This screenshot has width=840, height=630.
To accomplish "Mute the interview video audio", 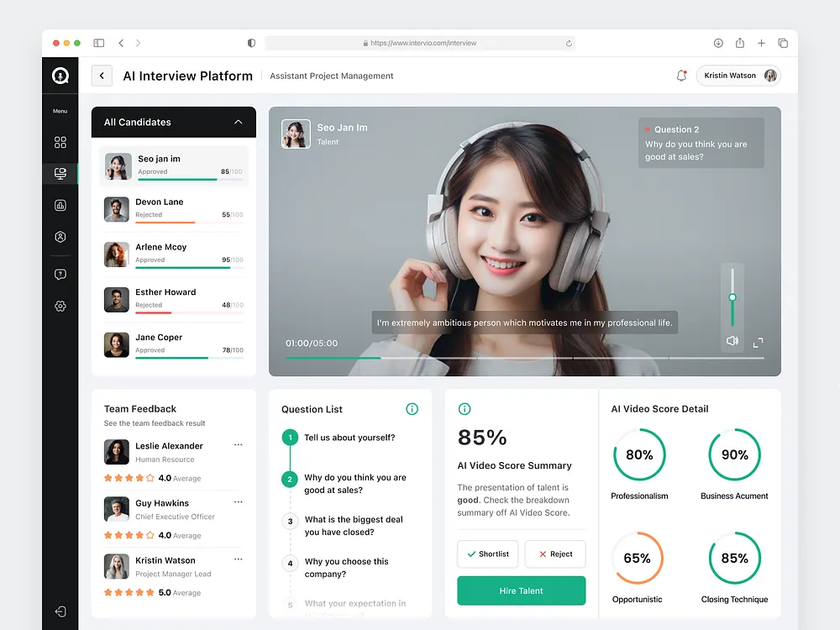I will (x=732, y=341).
